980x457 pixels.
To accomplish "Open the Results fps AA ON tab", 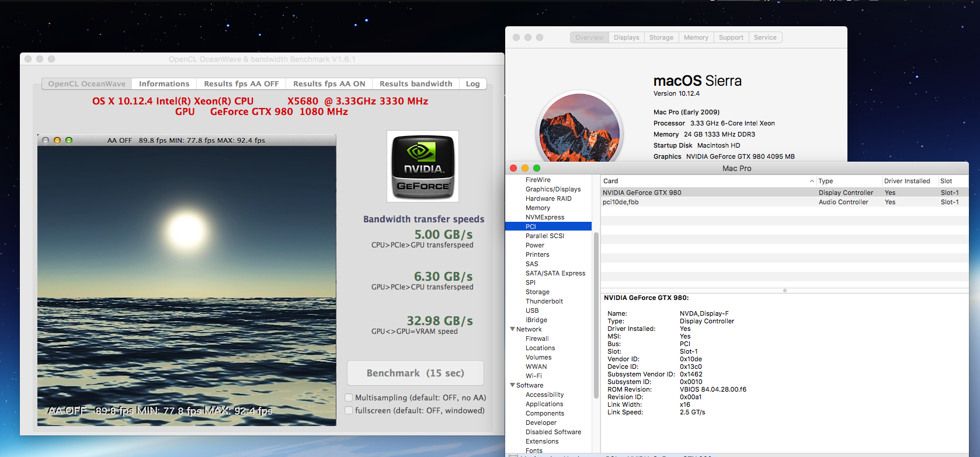I will 329,84.
